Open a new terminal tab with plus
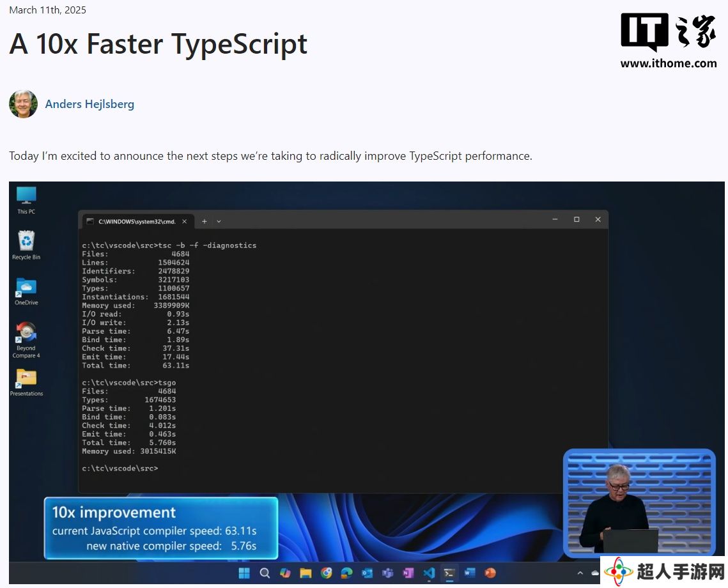The height and width of the screenshot is (588, 728). [205, 221]
